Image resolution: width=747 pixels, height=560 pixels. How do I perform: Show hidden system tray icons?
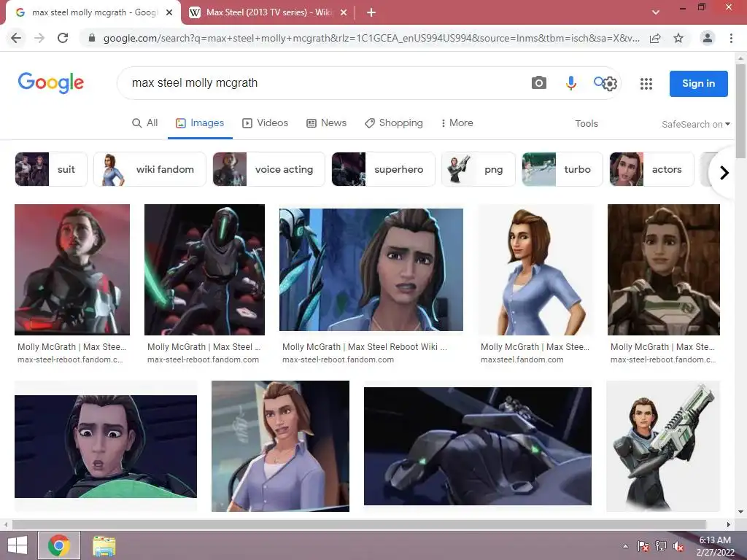click(625, 546)
